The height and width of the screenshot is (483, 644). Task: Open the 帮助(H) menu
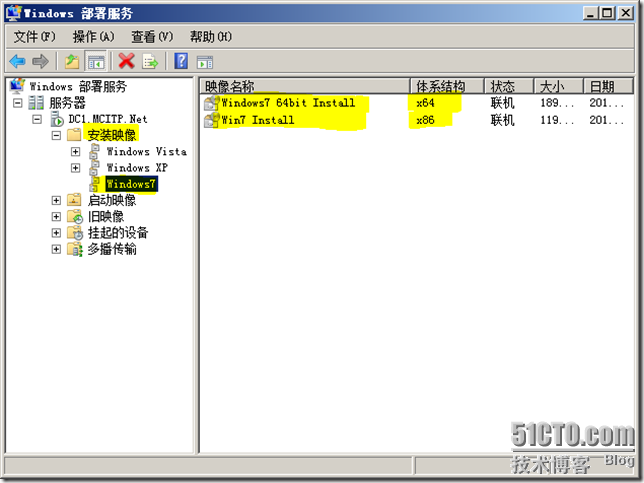pos(211,37)
